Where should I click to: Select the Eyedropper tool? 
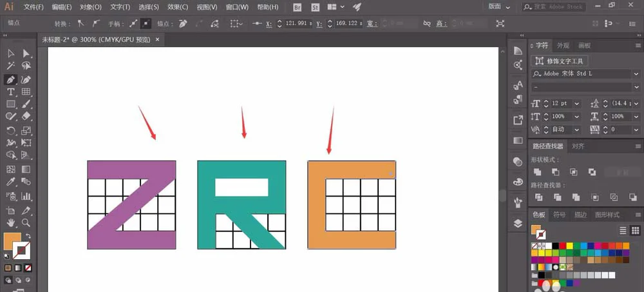point(11,181)
